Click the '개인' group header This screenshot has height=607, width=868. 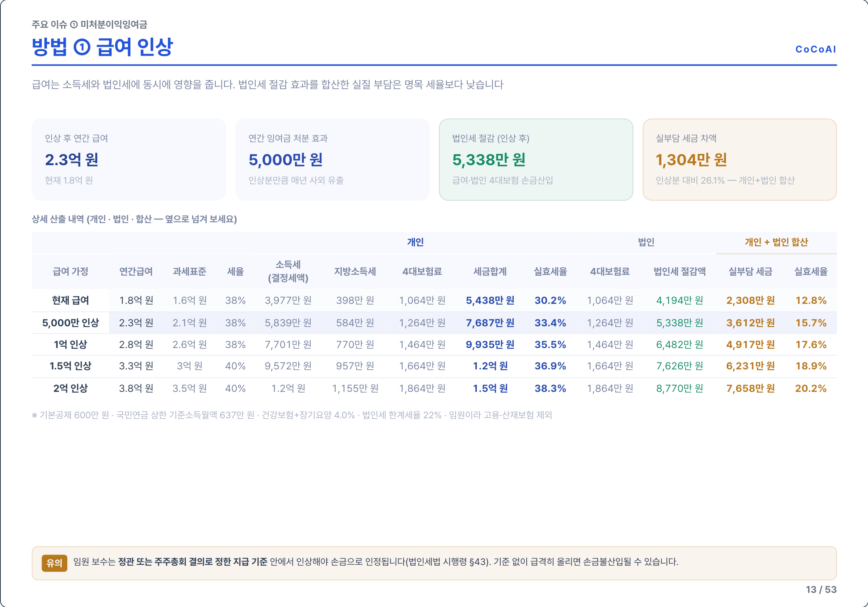coord(415,242)
